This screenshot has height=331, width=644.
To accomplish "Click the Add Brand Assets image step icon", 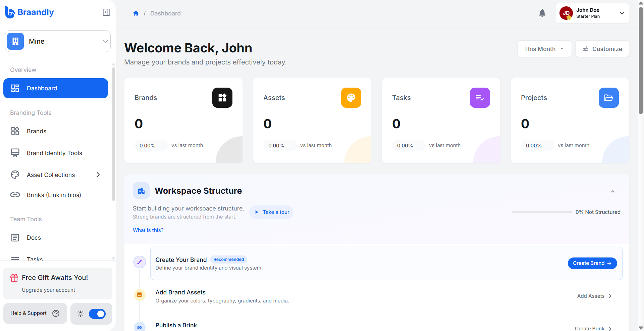I will pos(140,295).
